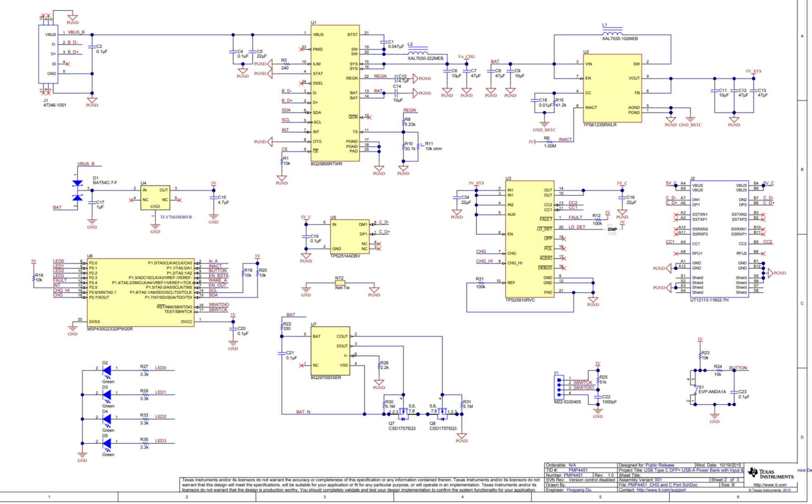
Task: Click the Version control disabled text
Action: pyautogui.click(x=591, y=480)
